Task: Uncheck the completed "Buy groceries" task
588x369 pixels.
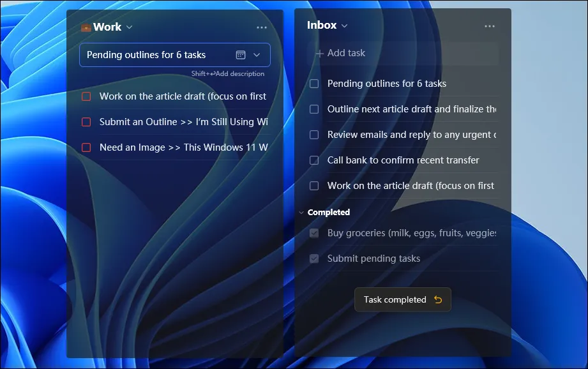Action: click(313, 233)
